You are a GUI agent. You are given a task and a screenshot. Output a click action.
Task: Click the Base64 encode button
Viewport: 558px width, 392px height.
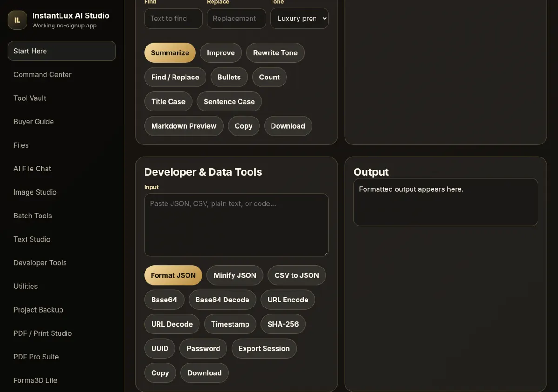click(x=164, y=300)
